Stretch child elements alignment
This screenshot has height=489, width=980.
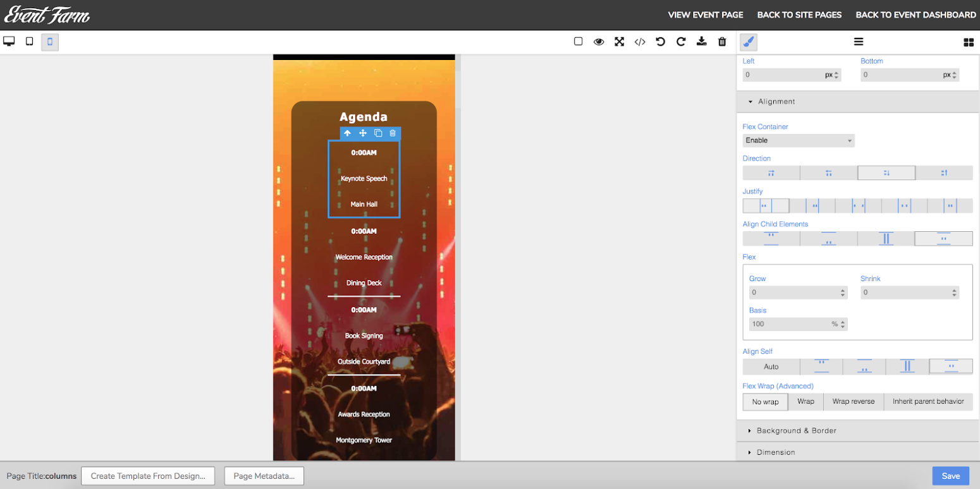coord(886,239)
